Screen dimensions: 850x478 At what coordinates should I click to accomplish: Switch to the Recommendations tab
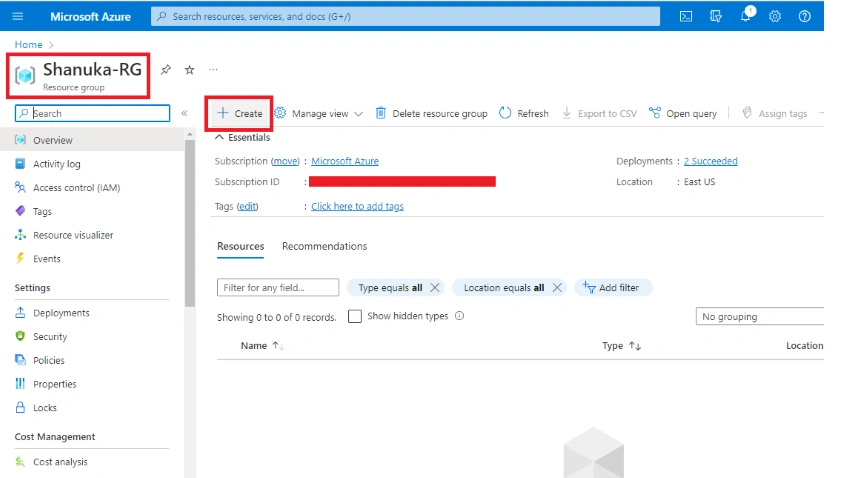tap(324, 246)
